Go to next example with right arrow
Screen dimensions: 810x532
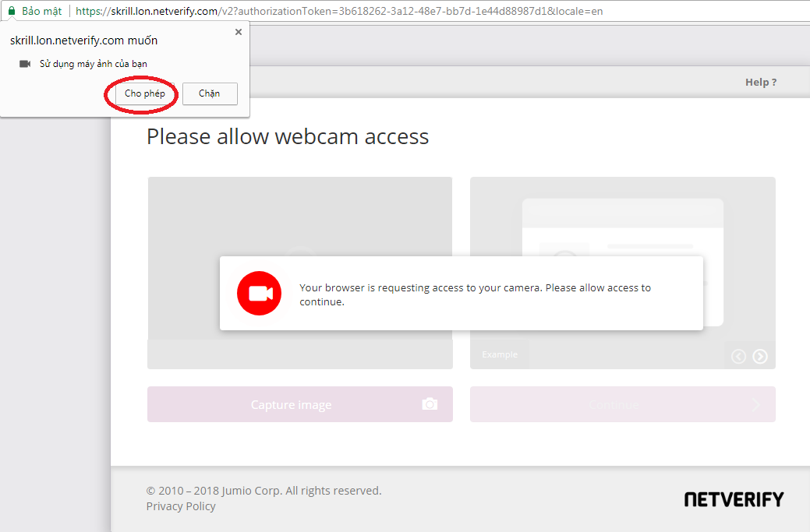(x=760, y=357)
